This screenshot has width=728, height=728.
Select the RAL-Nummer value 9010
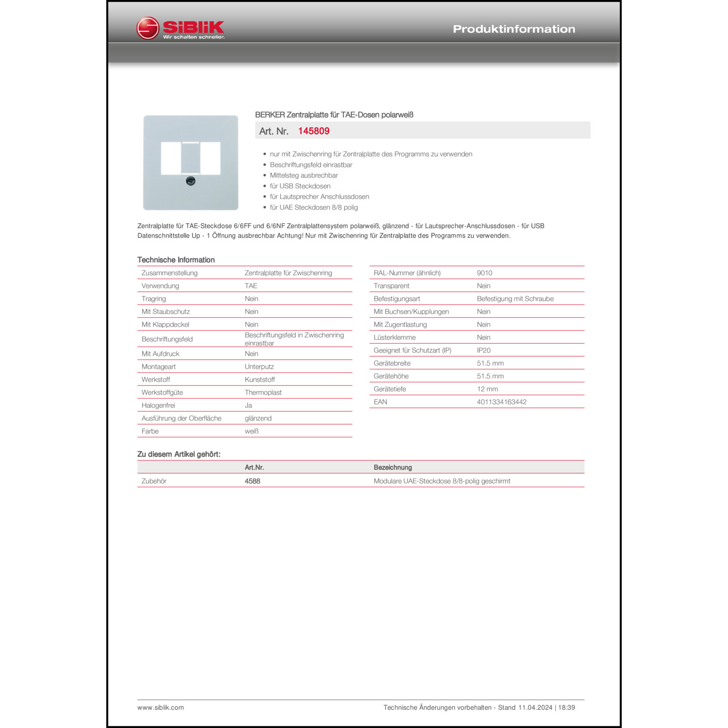484,273
